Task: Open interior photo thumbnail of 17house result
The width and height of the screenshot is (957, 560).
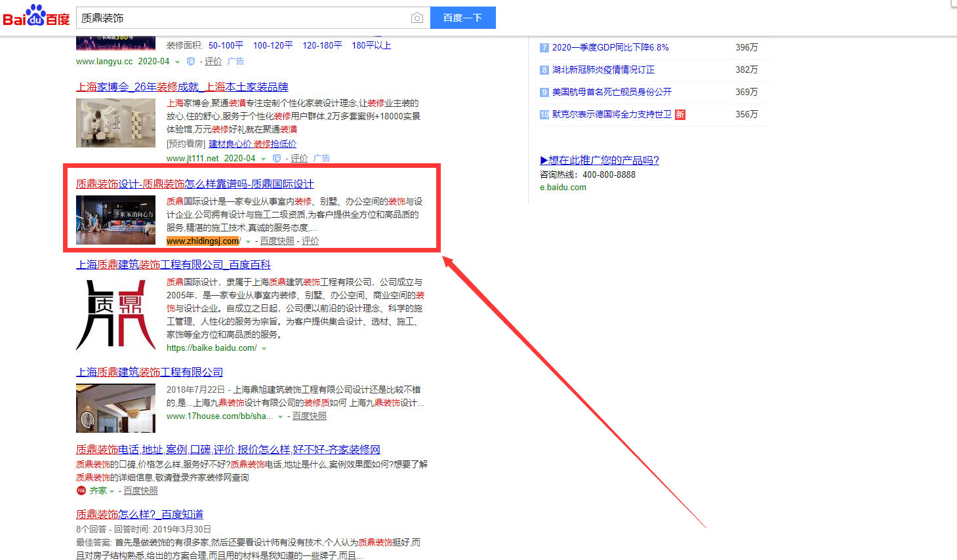Action: pos(115,409)
